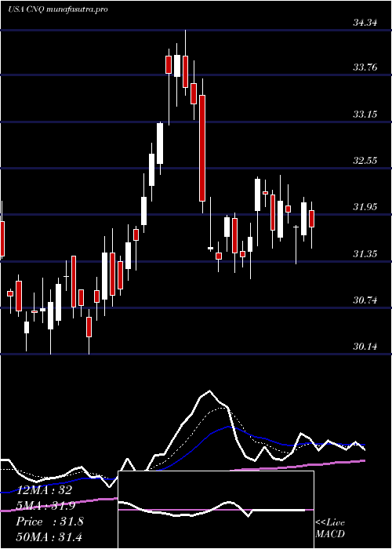The width and height of the screenshot is (392, 549).
Task: Click the tallest red candlestick after the peak
Action: coord(202,148)
